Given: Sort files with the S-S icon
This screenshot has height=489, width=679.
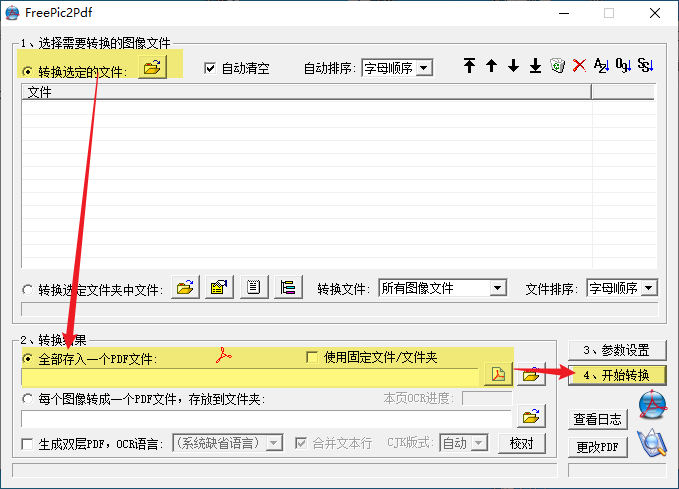Looking at the screenshot, I should [x=646, y=66].
